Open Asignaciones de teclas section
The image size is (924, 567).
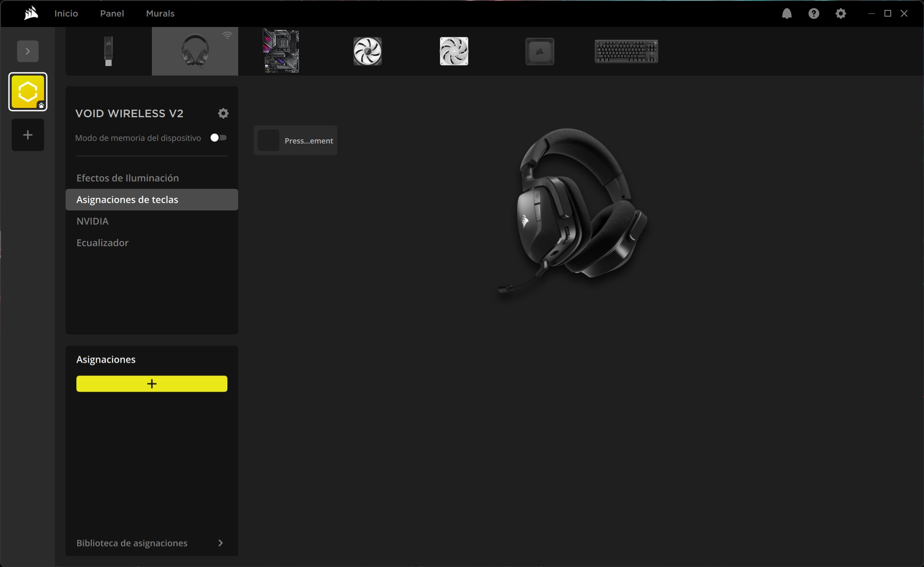(x=152, y=200)
